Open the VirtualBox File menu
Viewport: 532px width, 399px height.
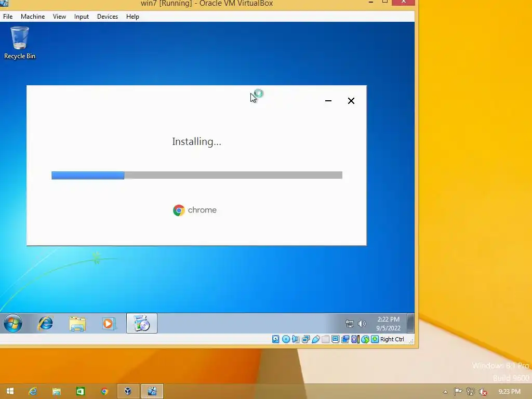(8, 16)
